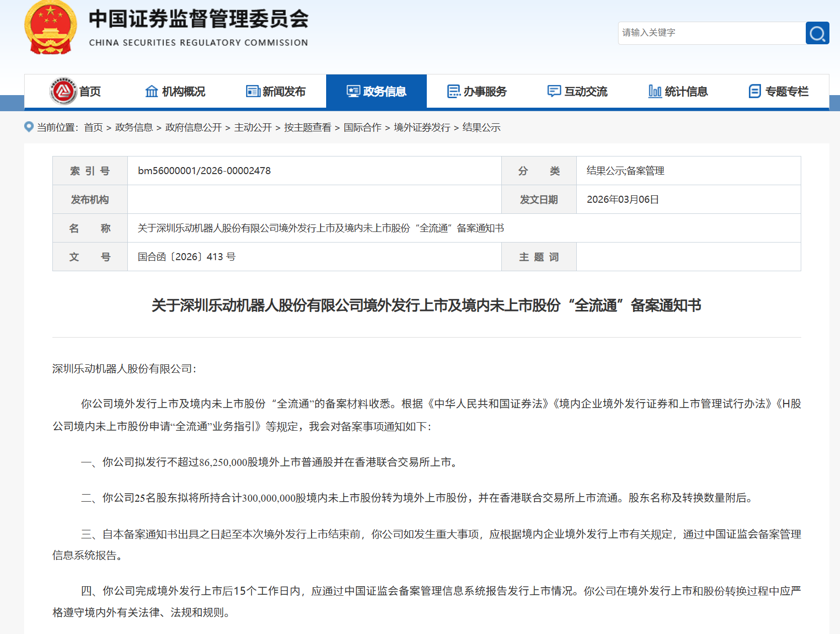Select the 首页 home icon

[x=64, y=91]
